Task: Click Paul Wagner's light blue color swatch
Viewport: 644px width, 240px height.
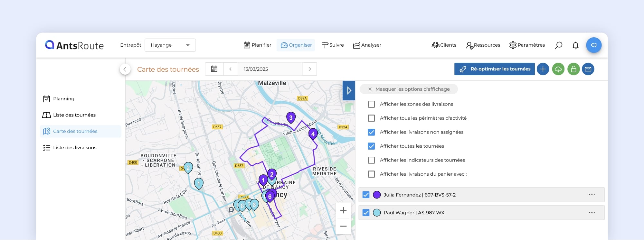Action: pos(377,213)
